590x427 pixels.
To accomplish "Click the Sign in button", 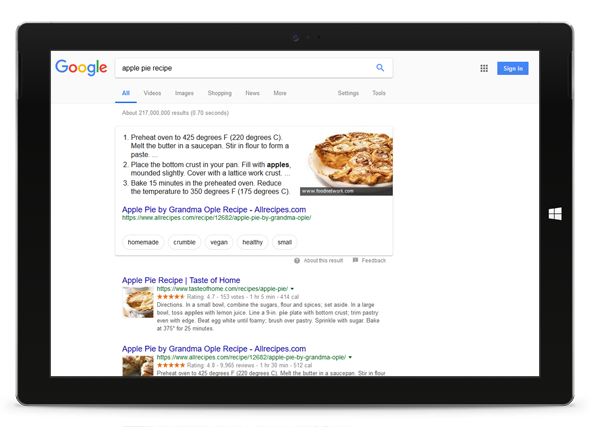I will point(512,68).
